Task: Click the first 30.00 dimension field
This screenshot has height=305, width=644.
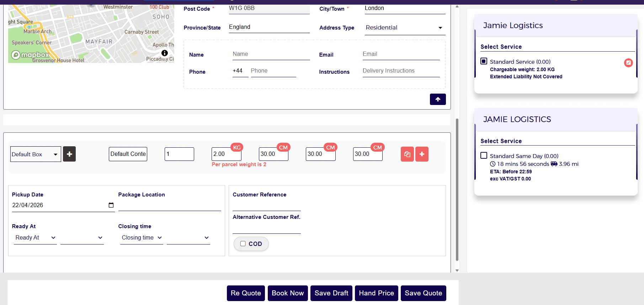Action: tap(273, 154)
